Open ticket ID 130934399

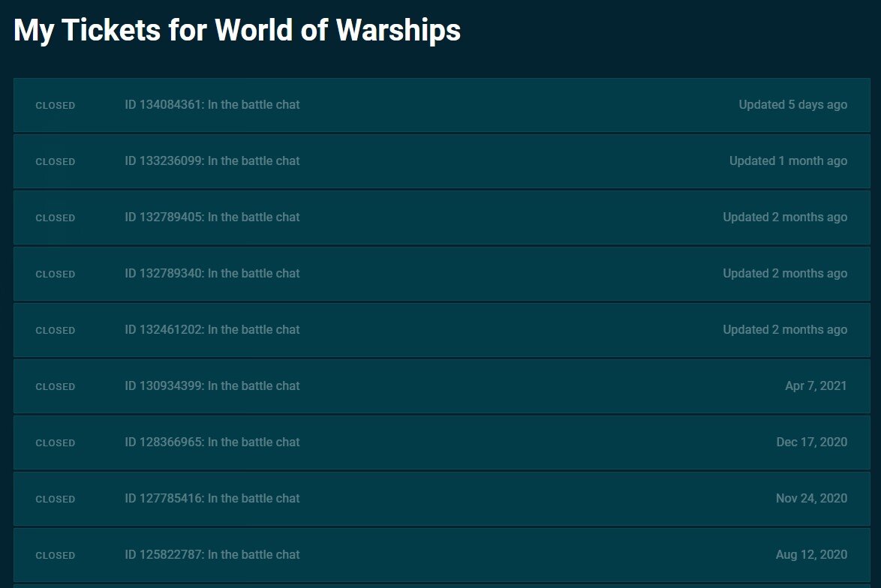212,386
